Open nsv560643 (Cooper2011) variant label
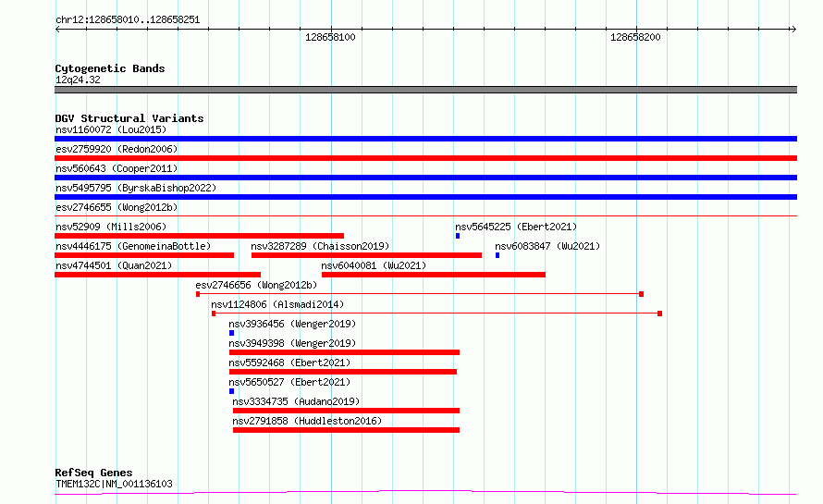The width and height of the screenshot is (823, 504). pyautogui.click(x=117, y=168)
